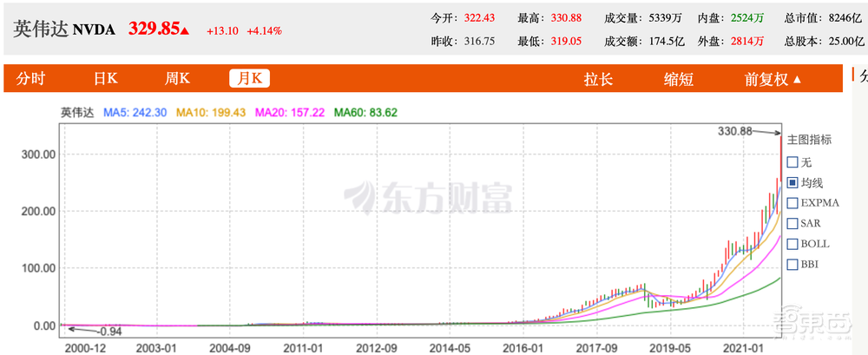The width and height of the screenshot is (868, 355).
Task: Click the 总股本 25.00亿 value
Action: tap(825, 41)
